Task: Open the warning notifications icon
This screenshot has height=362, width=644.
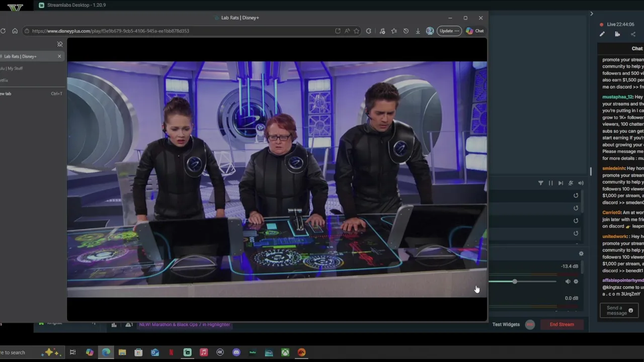Action: (129, 325)
